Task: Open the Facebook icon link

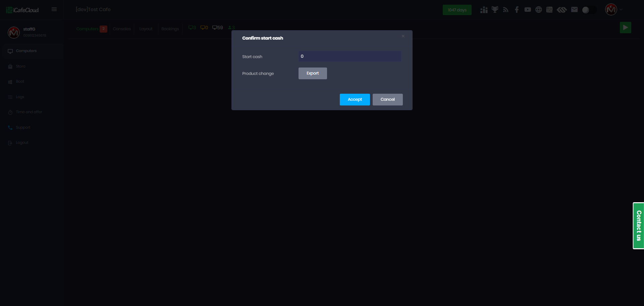Action: point(517,10)
